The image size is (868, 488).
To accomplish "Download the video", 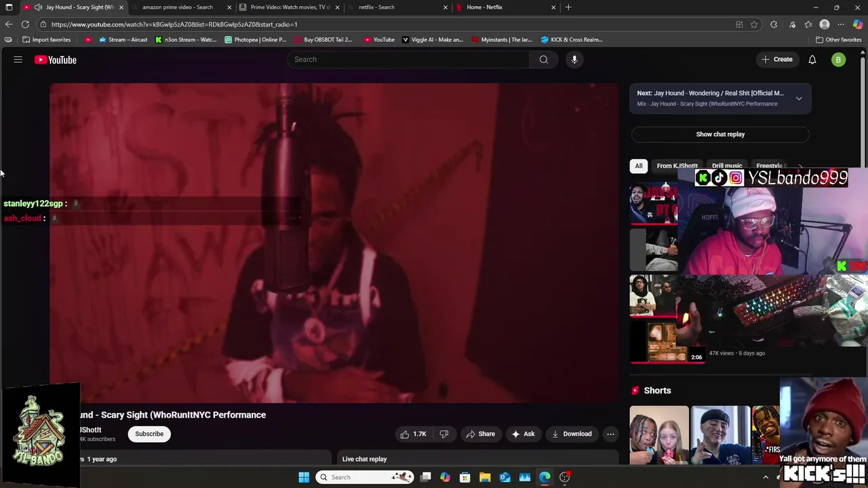I will pyautogui.click(x=571, y=434).
